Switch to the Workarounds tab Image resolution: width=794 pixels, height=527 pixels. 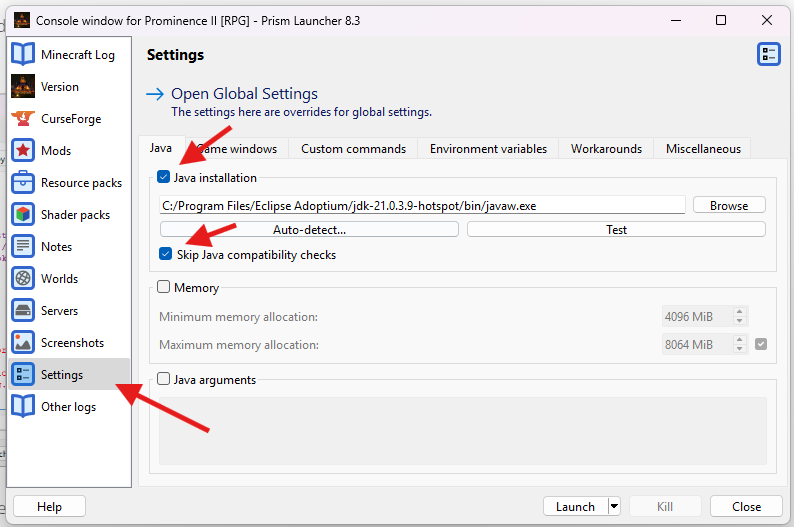[606, 149]
